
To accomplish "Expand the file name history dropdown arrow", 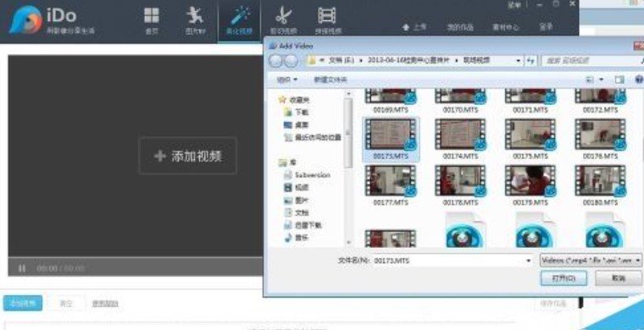I will coord(529,261).
